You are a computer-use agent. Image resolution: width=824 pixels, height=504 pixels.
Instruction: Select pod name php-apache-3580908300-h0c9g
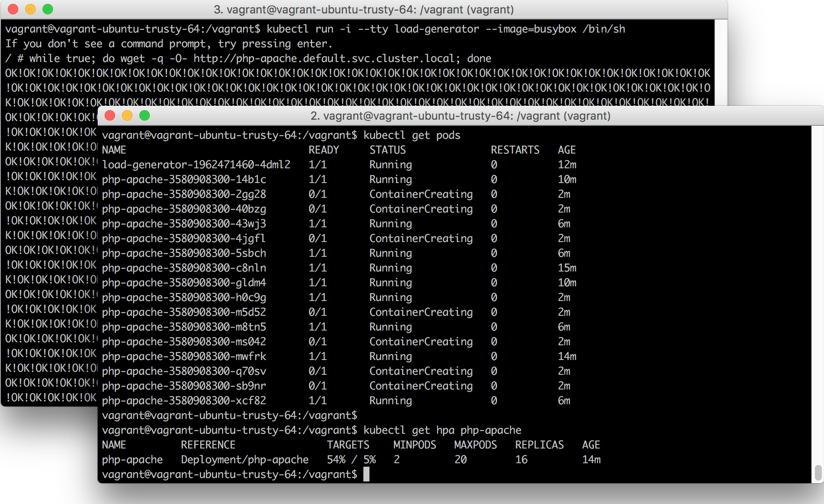[184, 298]
